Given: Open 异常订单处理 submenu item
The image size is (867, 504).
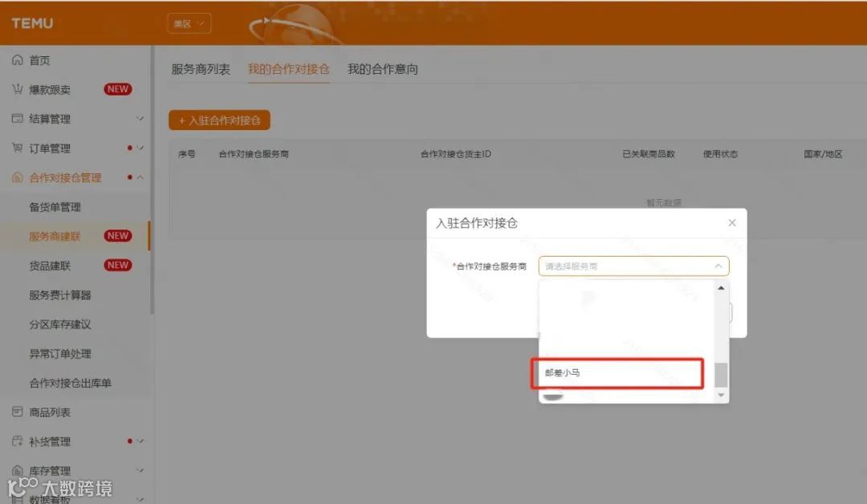Looking at the screenshot, I should (59, 354).
